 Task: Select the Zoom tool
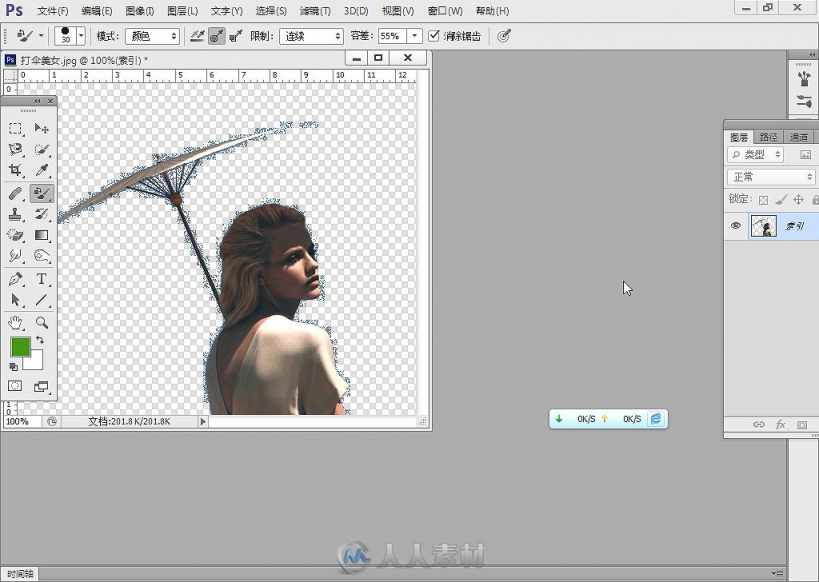point(41,323)
